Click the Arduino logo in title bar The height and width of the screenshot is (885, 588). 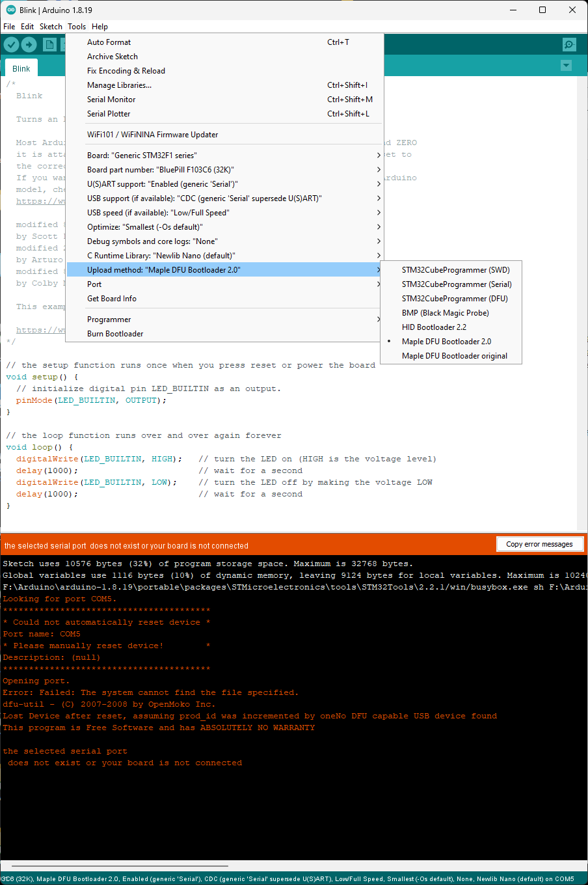10,10
